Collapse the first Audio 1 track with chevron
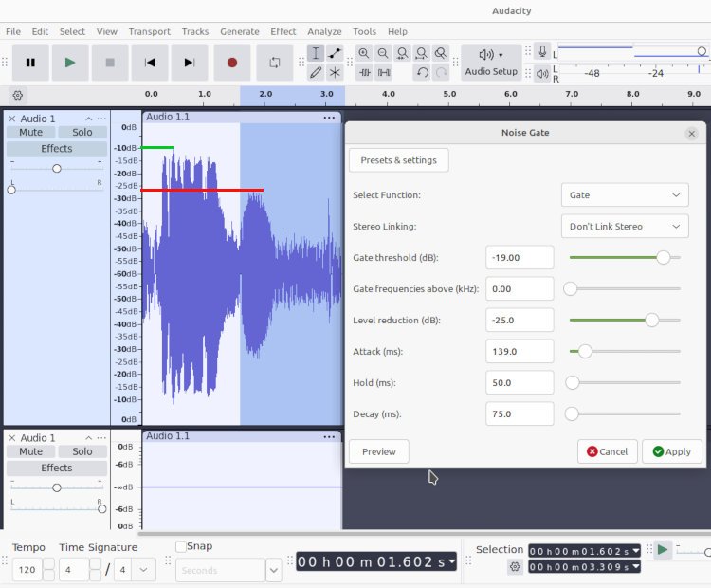Viewport: 711px width, 588px height. (88, 119)
